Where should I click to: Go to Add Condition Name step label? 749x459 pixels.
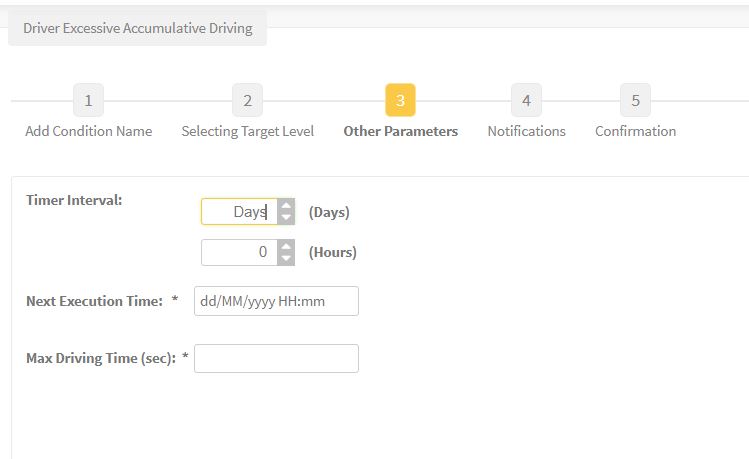[89, 131]
